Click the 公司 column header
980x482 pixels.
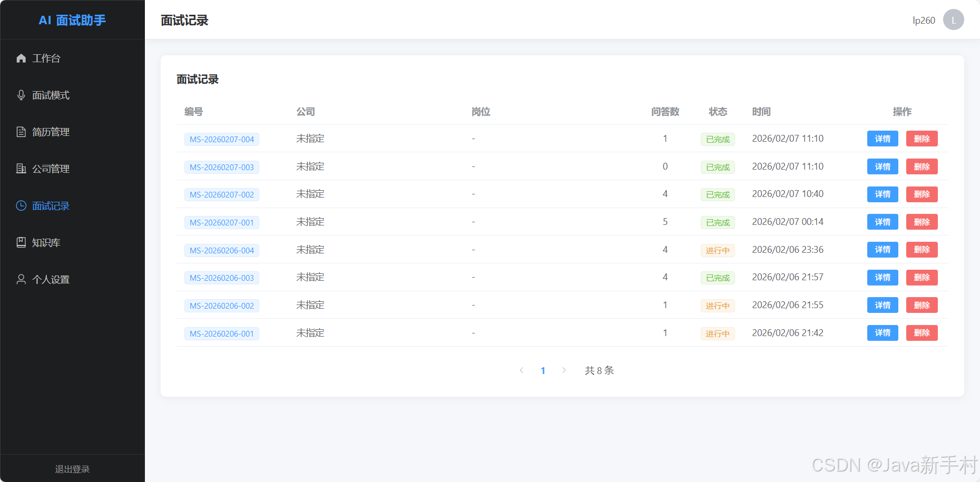pyautogui.click(x=306, y=111)
